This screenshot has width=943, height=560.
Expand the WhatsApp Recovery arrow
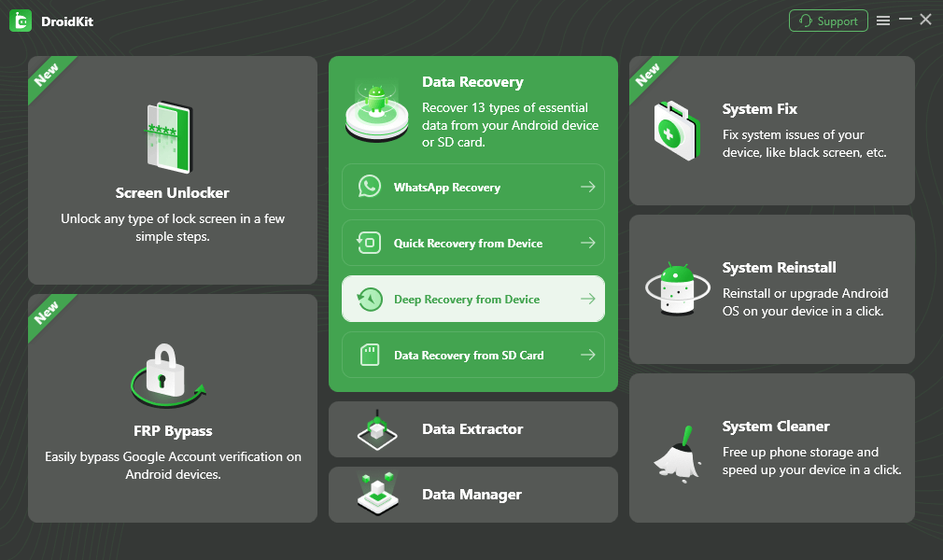(589, 187)
